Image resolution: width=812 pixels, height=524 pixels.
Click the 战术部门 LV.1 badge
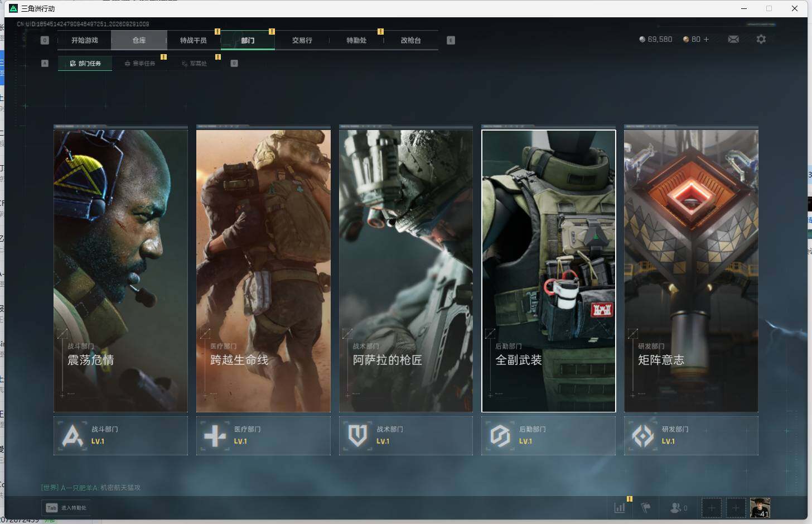406,436
